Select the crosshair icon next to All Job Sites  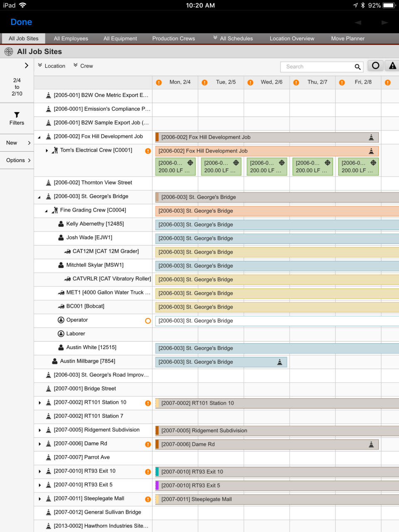8,52
